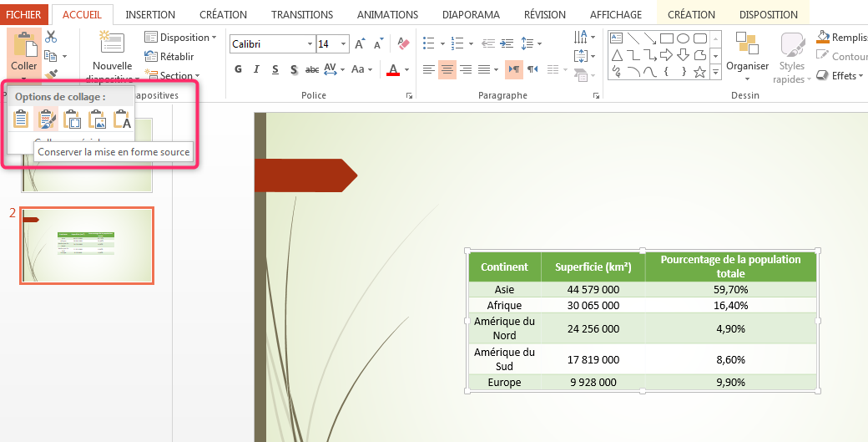Click the Remplissage shape fill button
The width and height of the screenshot is (868, 442).
click(841, 37)
